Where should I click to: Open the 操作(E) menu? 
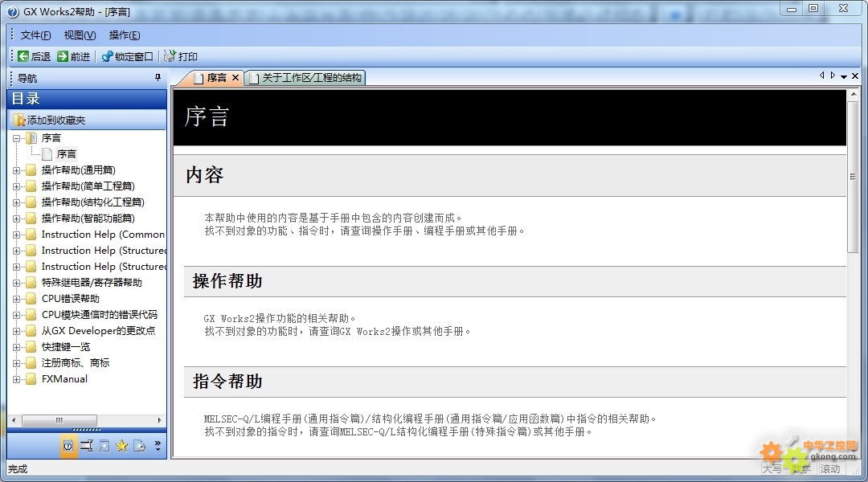[125, 35]
